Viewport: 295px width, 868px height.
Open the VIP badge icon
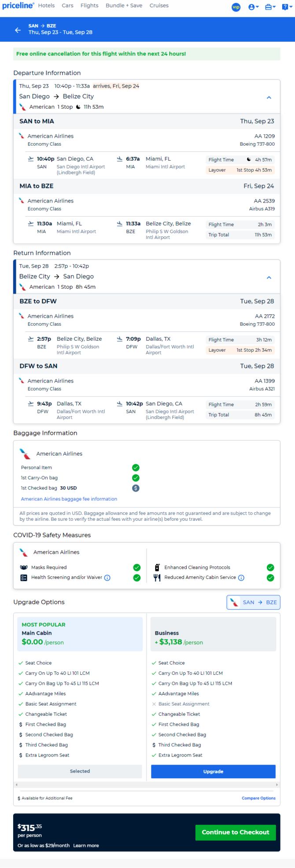coord(236,7)
